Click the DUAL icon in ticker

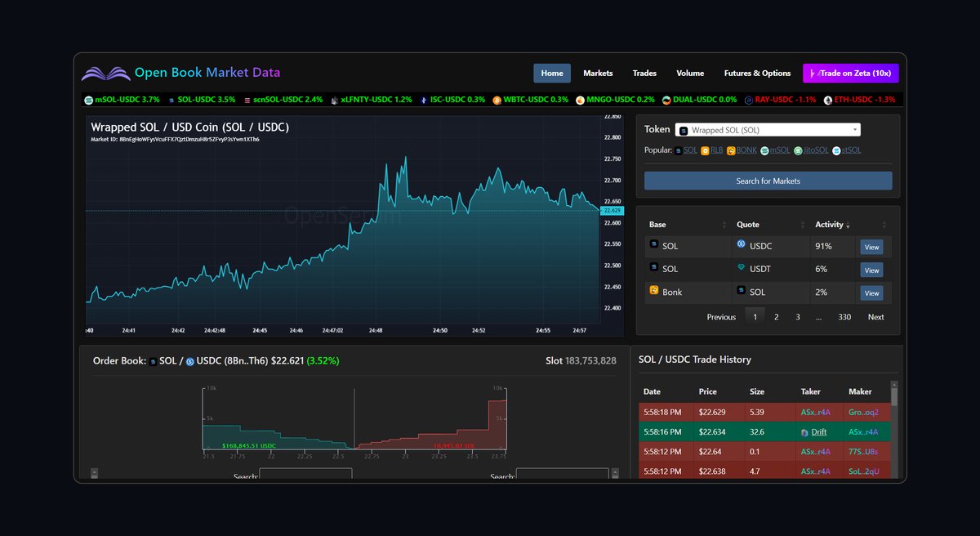tap(666, 100)
